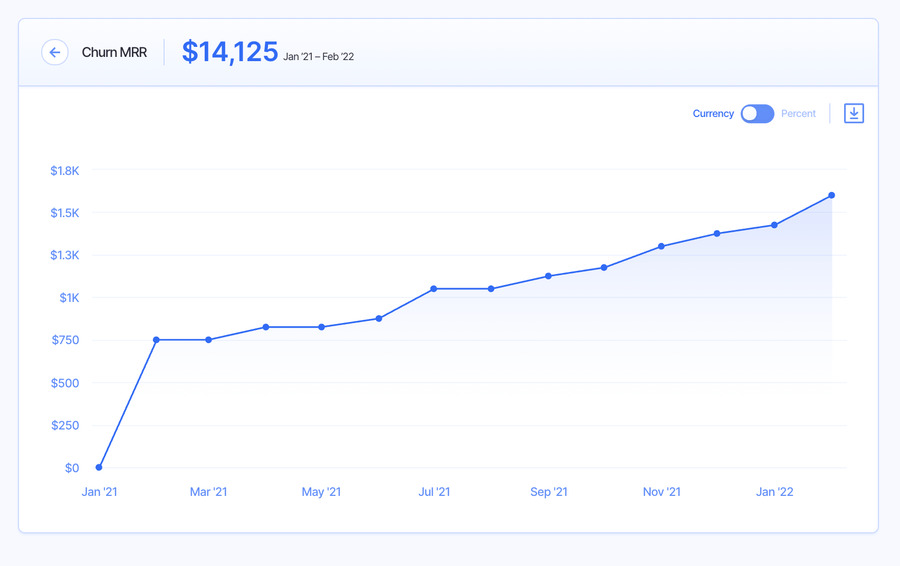The image size is (900, 566).
Task: Select the Jan '22 data point
Action: pos(774,225)
